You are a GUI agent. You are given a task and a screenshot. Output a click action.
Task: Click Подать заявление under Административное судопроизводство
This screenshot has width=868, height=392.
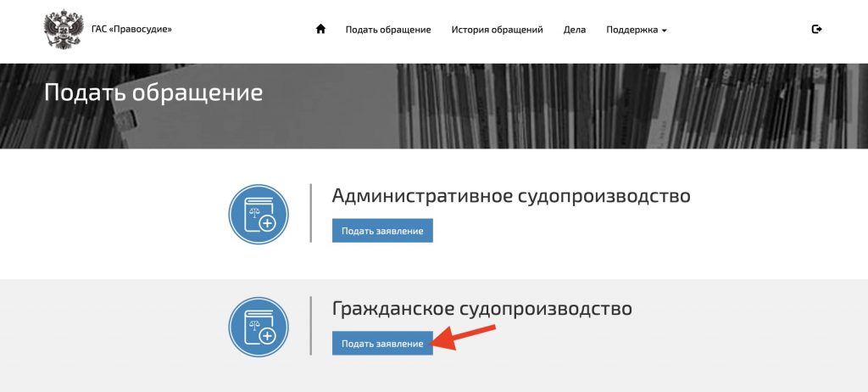[382, 231]
